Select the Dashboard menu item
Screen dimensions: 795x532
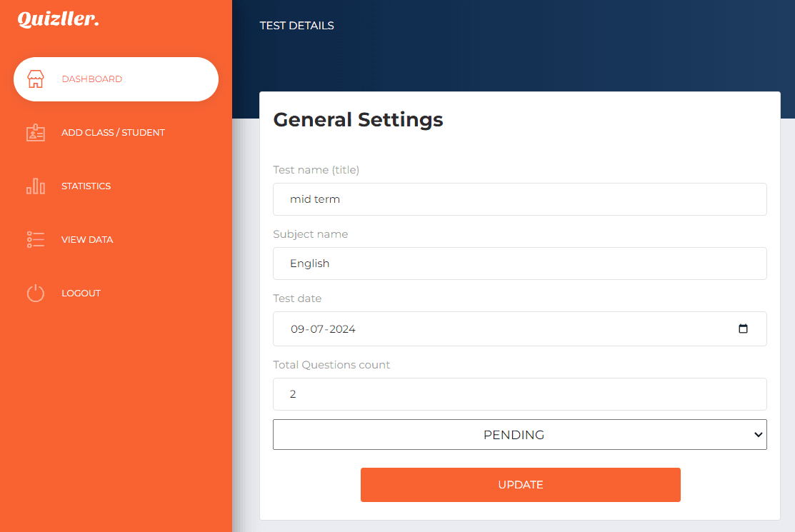pyautogui.click(x=116, y=79)
